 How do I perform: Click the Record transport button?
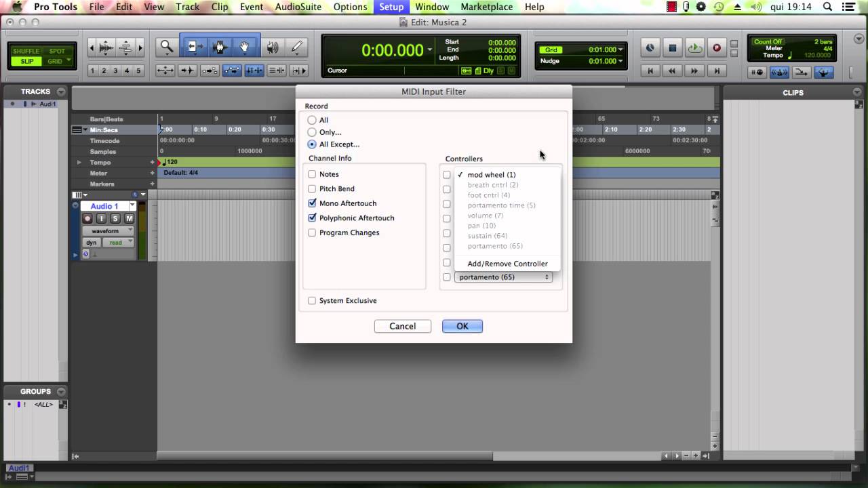(717, 47)
